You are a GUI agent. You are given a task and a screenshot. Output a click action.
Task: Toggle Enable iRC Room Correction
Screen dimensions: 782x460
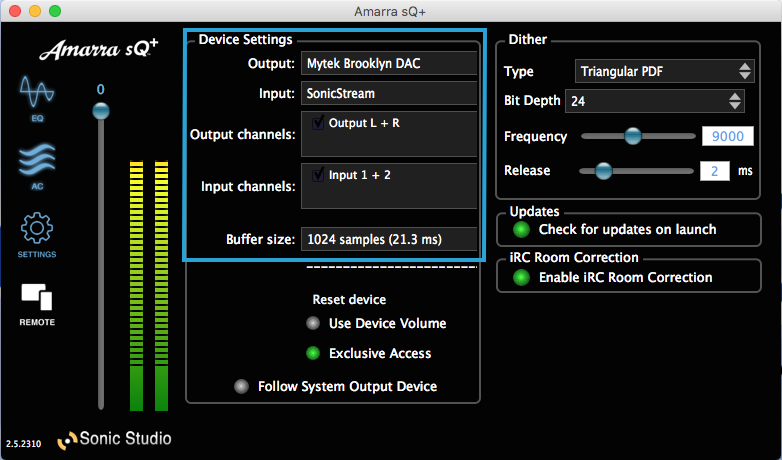click(x=521, y=277)
